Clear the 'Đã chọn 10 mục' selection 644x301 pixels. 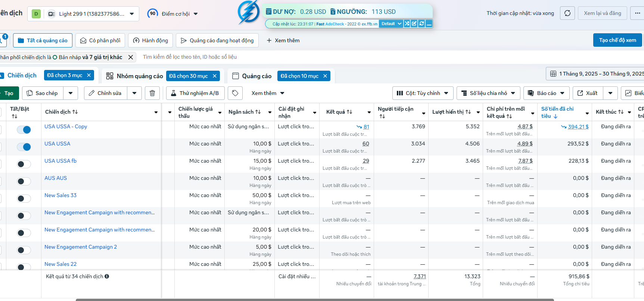(325, 76)
